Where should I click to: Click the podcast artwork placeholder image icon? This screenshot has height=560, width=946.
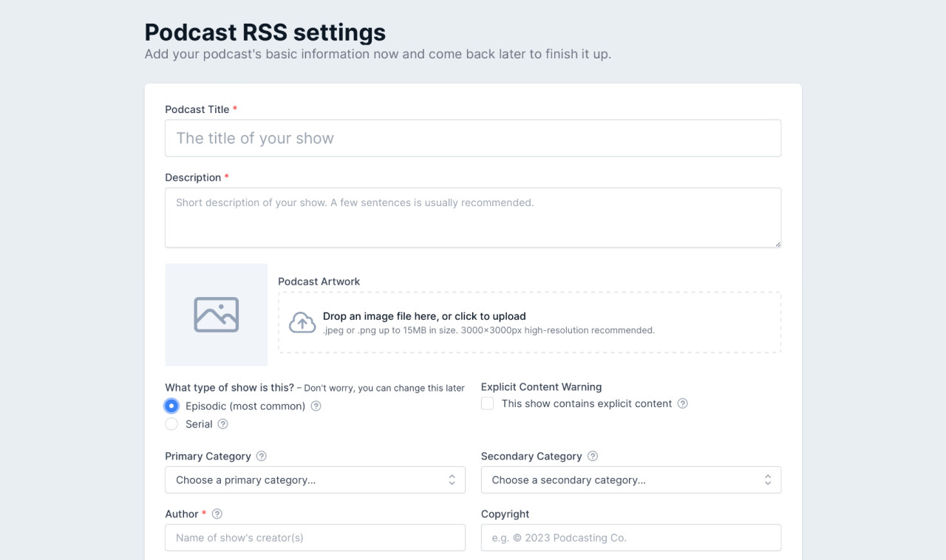tap(216, 315)
